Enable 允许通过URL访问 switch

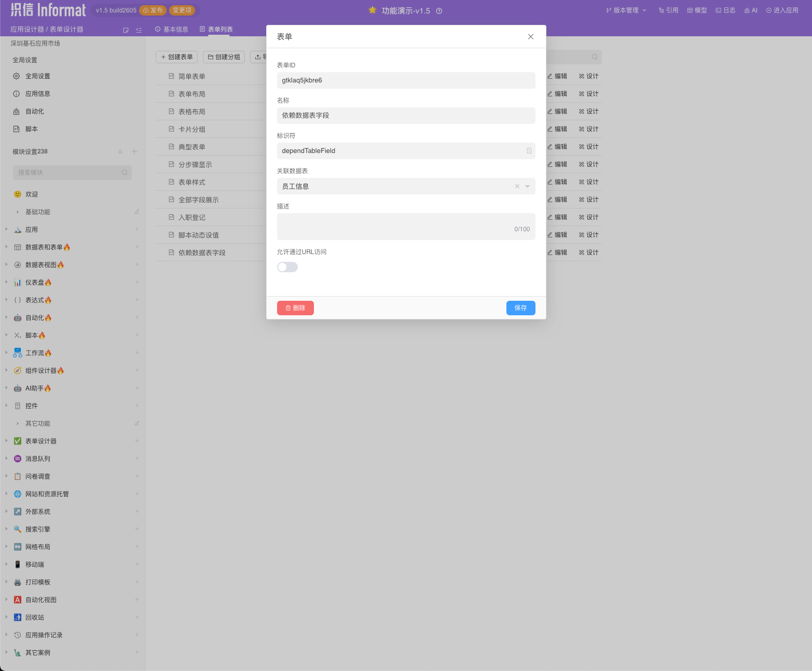[x=287, y=267]
